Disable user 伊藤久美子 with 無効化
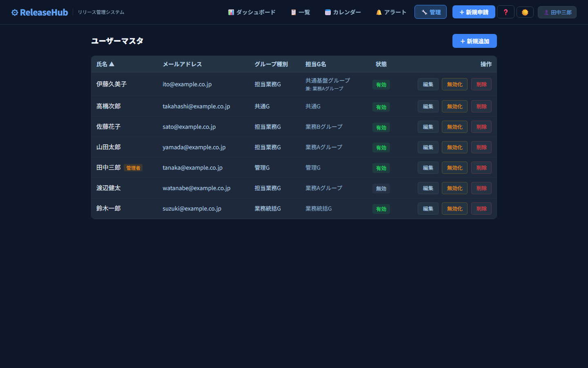Screen dimensions: 588x368 coord(454,84)
